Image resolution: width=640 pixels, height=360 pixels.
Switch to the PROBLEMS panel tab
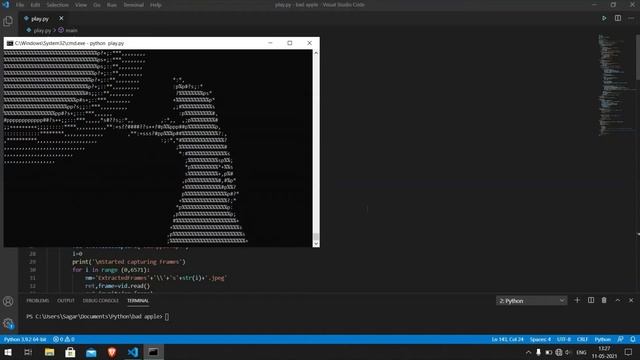tap(38, 301)
